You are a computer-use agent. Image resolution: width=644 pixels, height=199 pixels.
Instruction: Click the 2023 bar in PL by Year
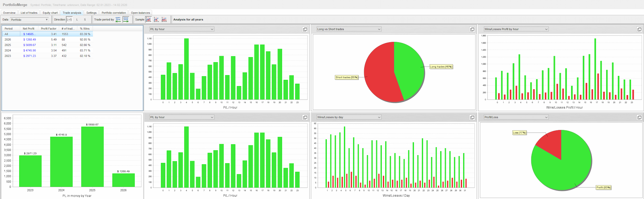point(30,171)
